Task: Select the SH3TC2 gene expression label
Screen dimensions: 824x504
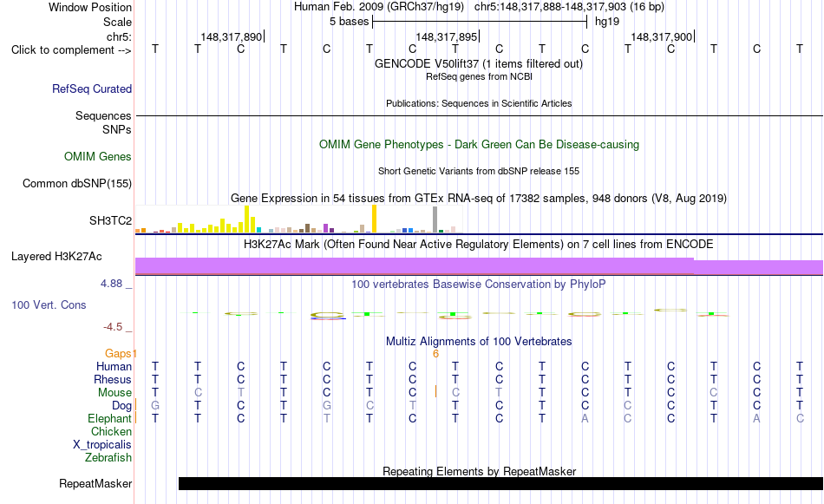Action: click(x=110, y=220)
